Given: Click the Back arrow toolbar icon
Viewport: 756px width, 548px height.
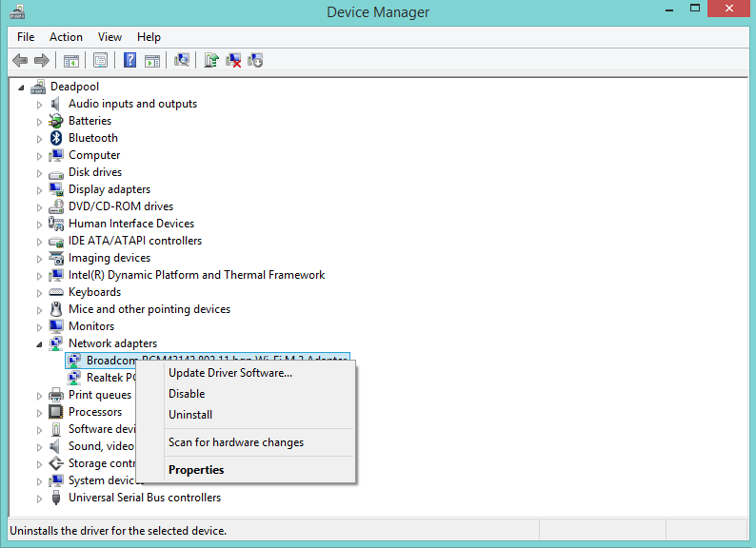Looking at the screenshot, I should pyautogui.click(x=20, y=60).
